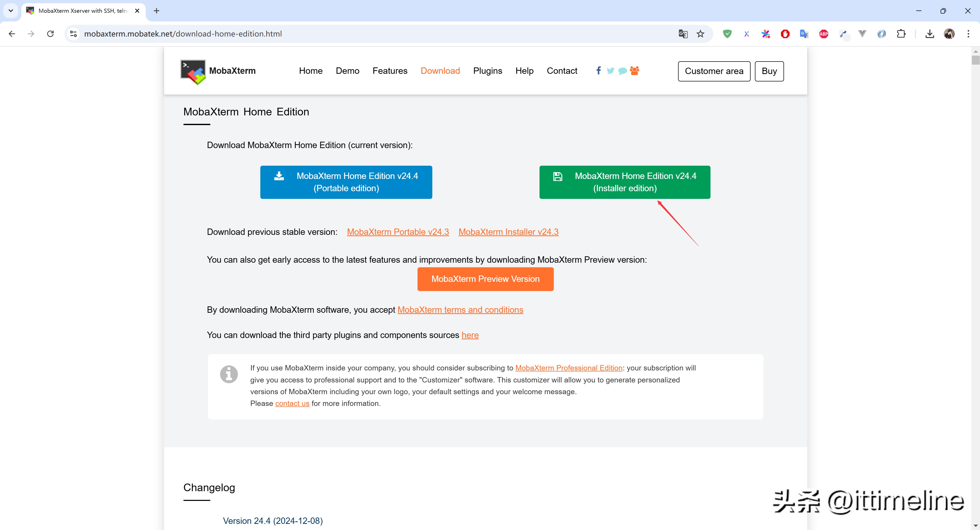Open the Plugins navigation item
This screenshot has width=980, height=530.
pyautogui.click(x=487, y=71)
